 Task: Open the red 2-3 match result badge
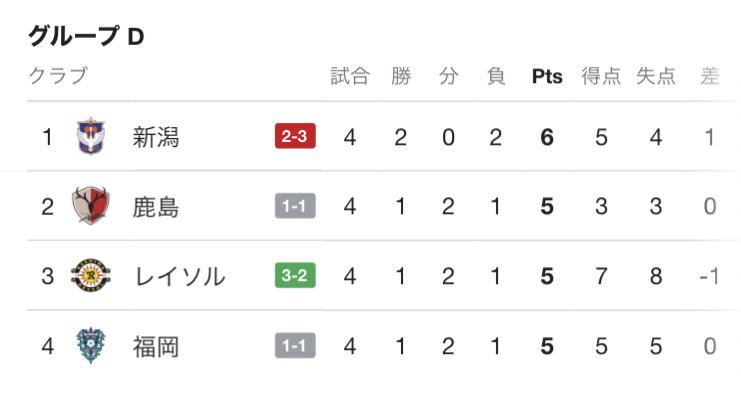click(295, 136)
